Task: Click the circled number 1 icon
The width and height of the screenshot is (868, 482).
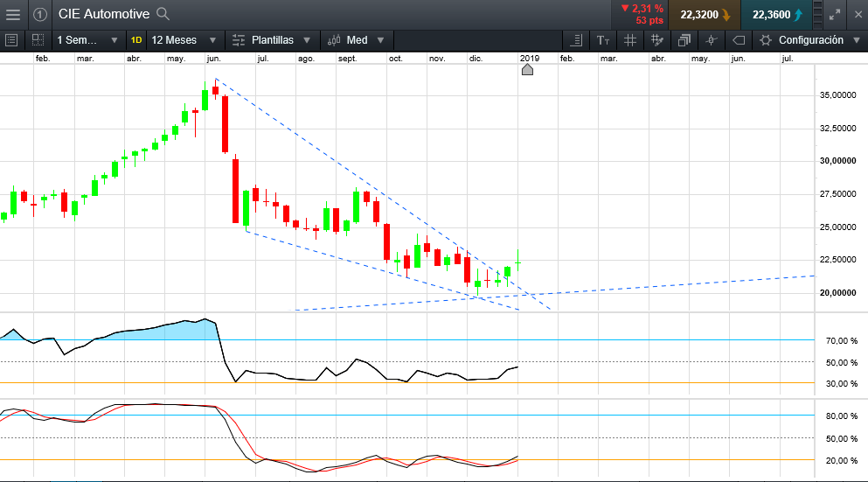Action: [x=40, y=14]
